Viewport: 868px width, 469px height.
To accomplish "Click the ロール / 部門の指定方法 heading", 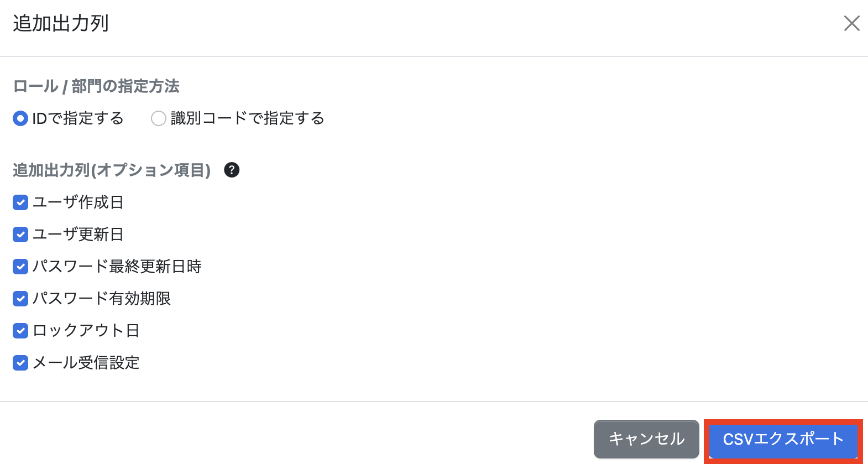I will click(97, 86).
